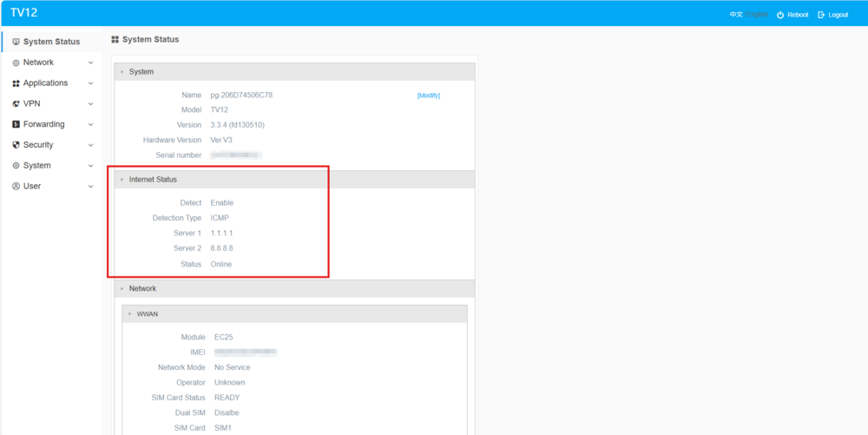
Task: Click the TV12 brand title in header
Action: point(24,13)
